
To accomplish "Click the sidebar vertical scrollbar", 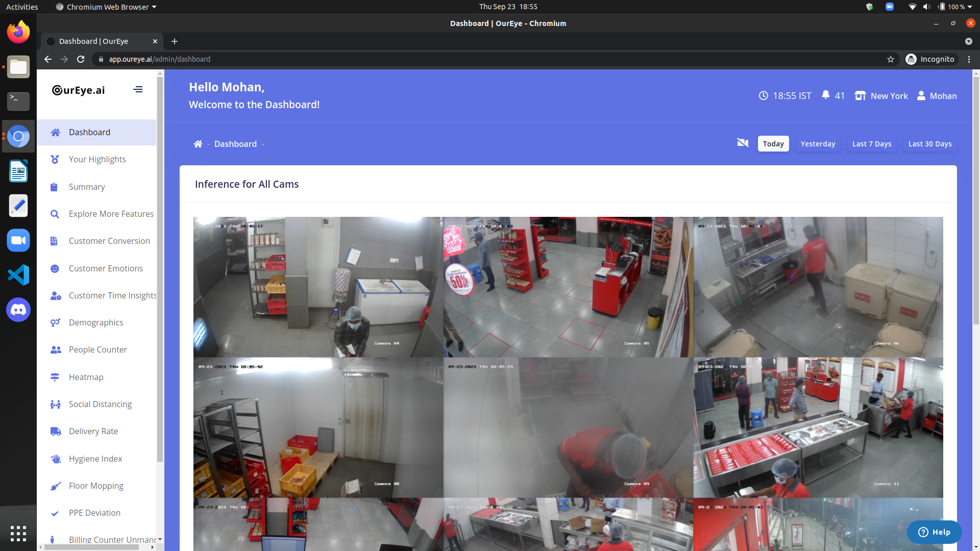I will coord(160,269).
